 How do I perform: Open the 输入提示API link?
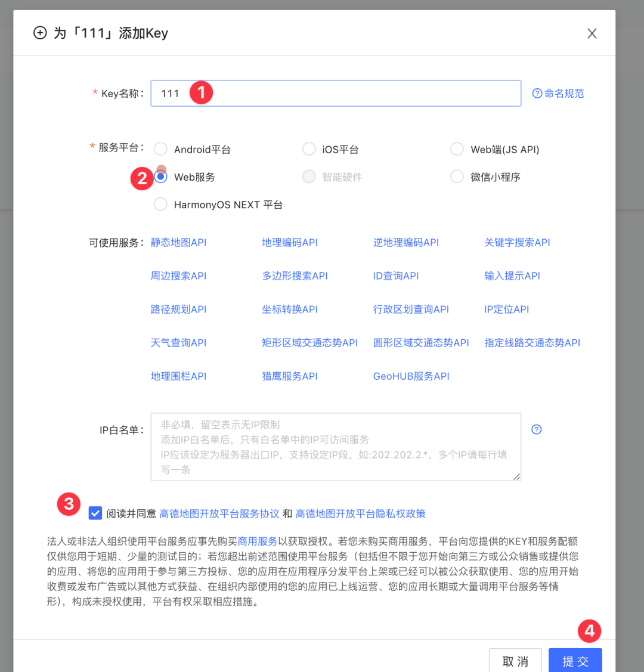512,276
